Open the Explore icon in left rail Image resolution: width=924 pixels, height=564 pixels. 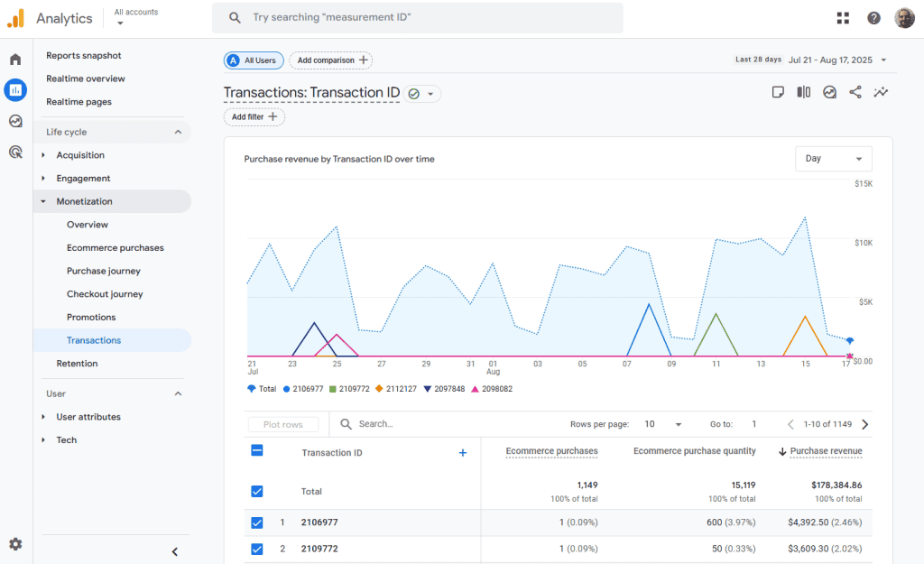(x=15, y=121)
